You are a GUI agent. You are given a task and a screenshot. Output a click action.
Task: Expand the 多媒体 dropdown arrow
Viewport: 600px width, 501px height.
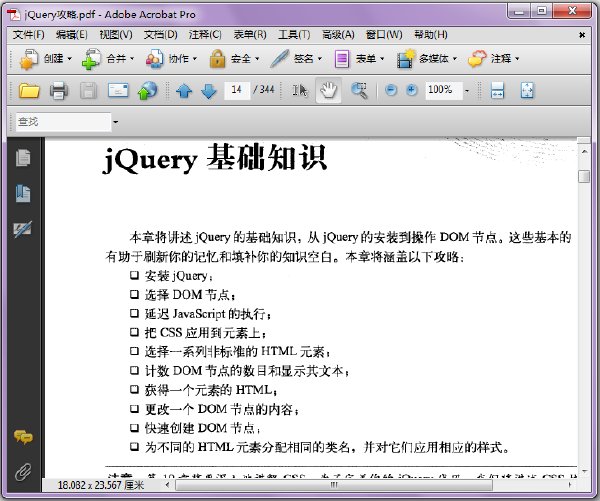[455, 59]
